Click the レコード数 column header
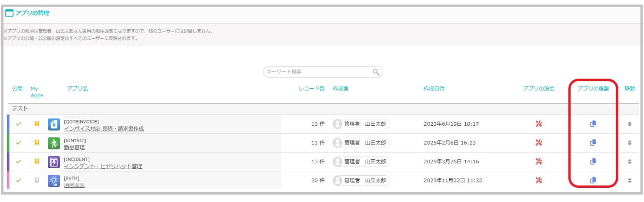The height and width of the screenshot is (202, 644). coord(312,88)
